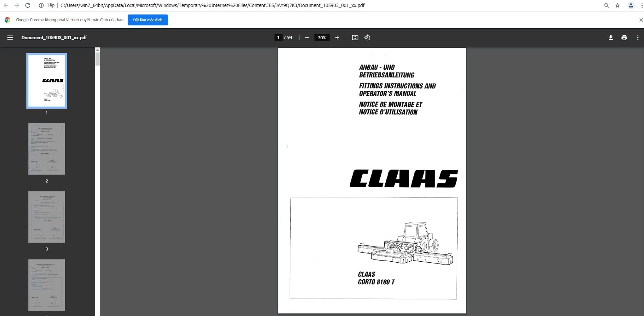
Task: View site information icon next to Tệp
Action: point(41,5)
